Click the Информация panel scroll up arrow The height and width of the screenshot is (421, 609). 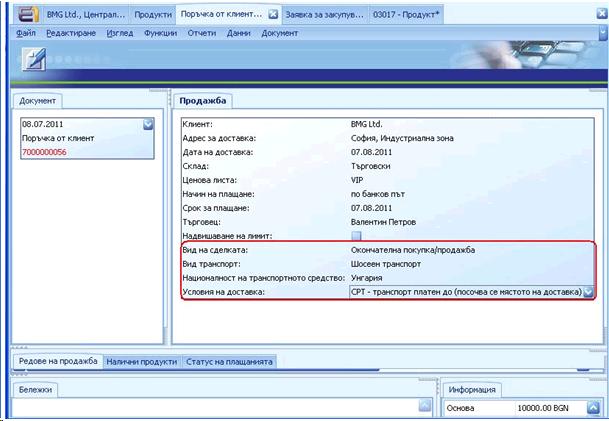click(x=593, y=408)
